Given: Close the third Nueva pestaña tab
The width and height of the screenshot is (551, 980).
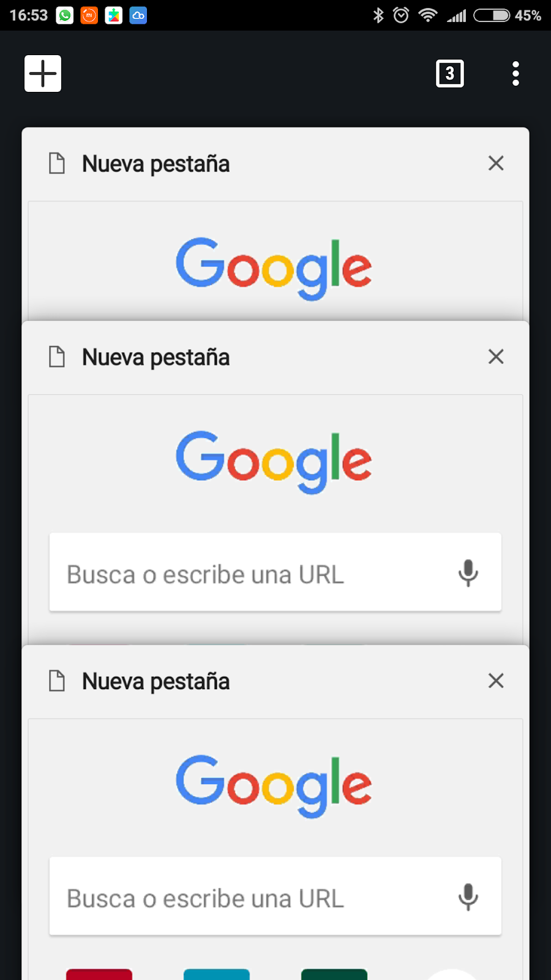Looking at the screenshot, I should [496, 680].
